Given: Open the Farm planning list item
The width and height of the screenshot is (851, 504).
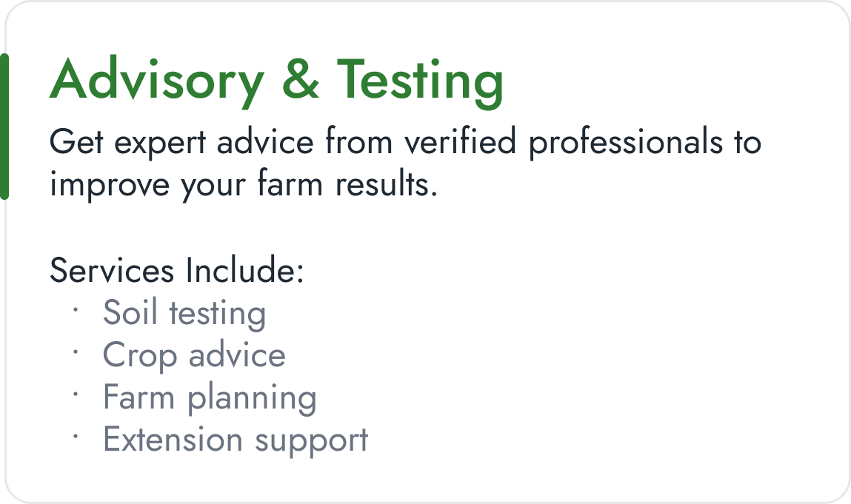Looking at the screenshot, I should click(x=210, y=397).
